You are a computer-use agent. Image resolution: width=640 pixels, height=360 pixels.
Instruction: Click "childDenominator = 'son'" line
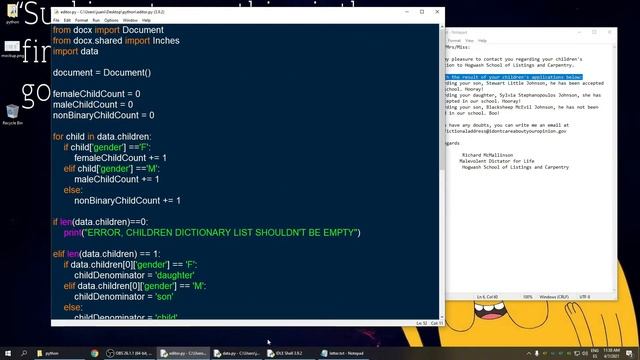[124, 297]
